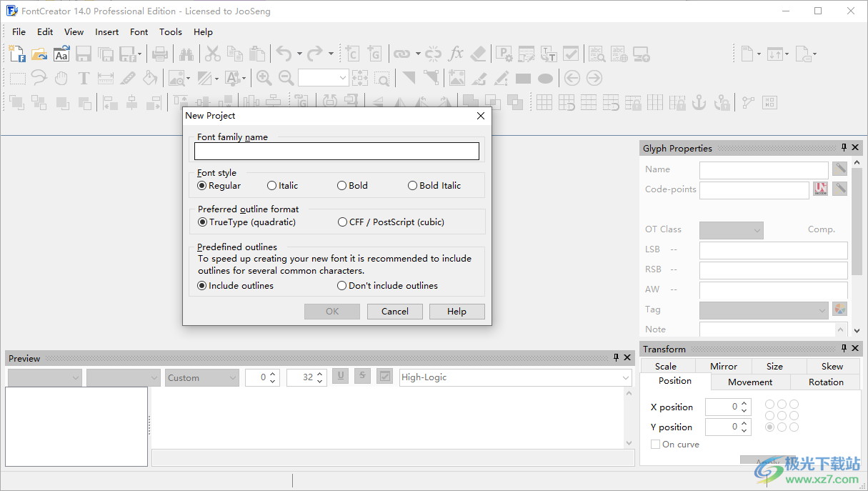868x491 pixels.
Task: Save the current font project
Action: [x=82, y=54]
